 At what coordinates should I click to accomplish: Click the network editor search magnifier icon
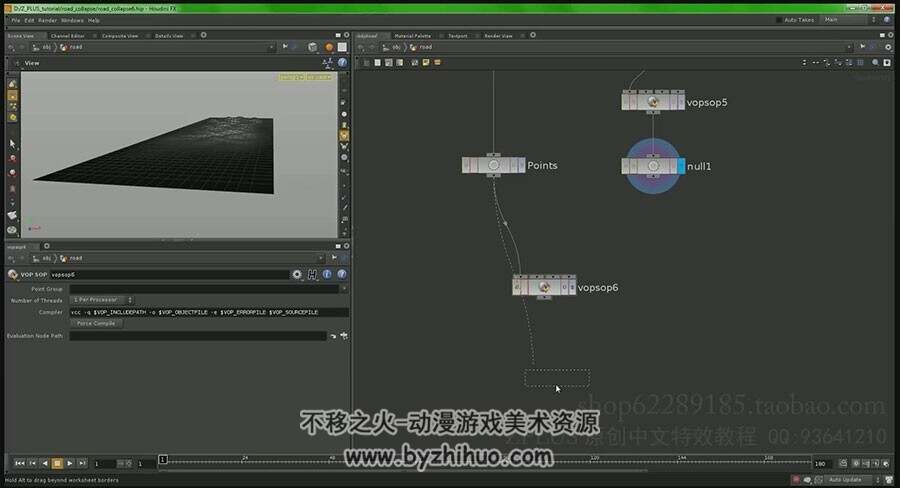pos(875,63)
